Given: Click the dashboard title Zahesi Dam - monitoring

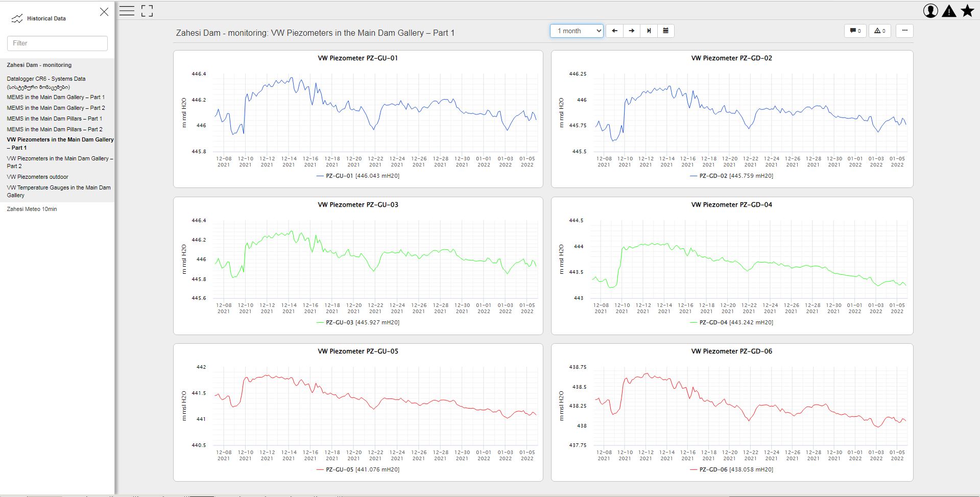Looking at the screenshot, I should coord(315,33).
